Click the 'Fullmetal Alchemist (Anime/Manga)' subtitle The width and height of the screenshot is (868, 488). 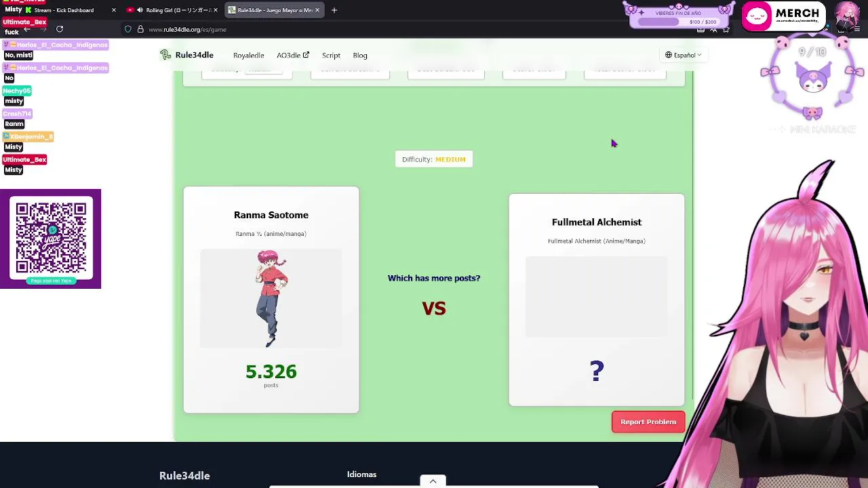point(597,241)
